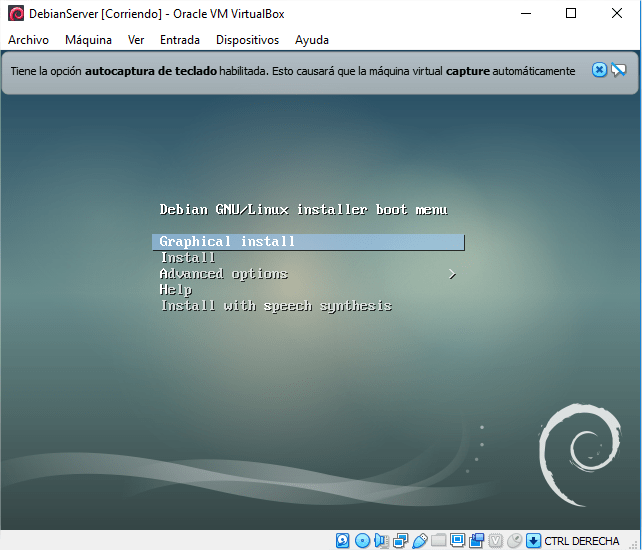The width and height of the screenshot is (642, 550).
Task: Click the CTRL DERECHA host key label
Action: pyautogui.click(x=581, y=541)
